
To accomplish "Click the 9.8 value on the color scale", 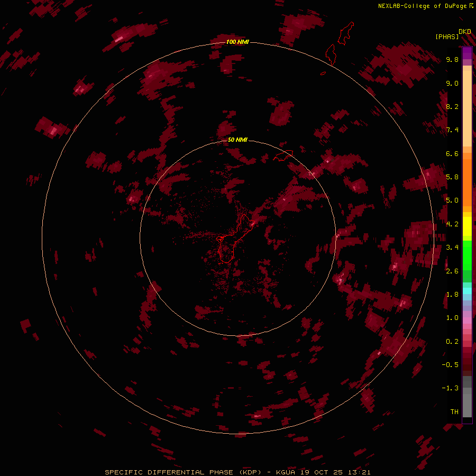I will coord(452,59).
